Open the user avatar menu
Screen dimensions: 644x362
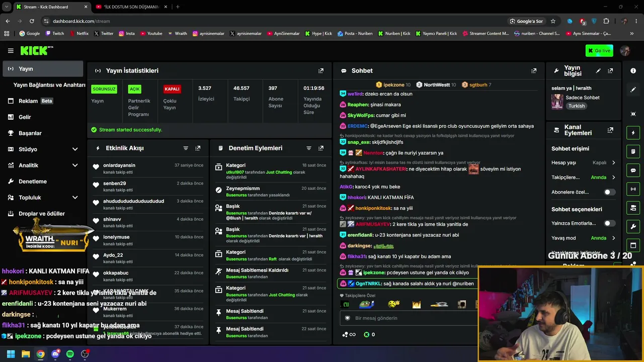pos(625,51)
